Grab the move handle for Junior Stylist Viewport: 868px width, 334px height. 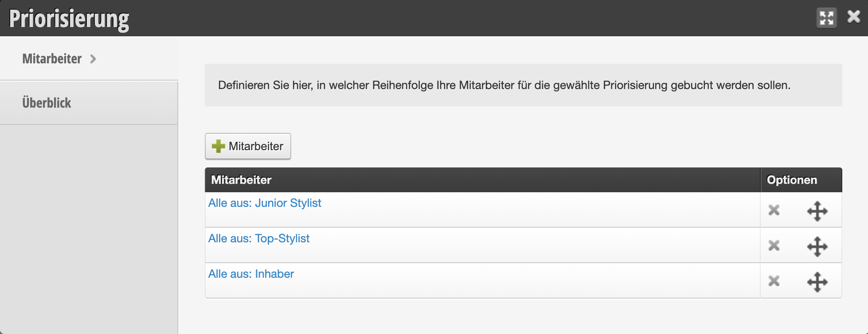pyautogui.click(x=817, y=211)
